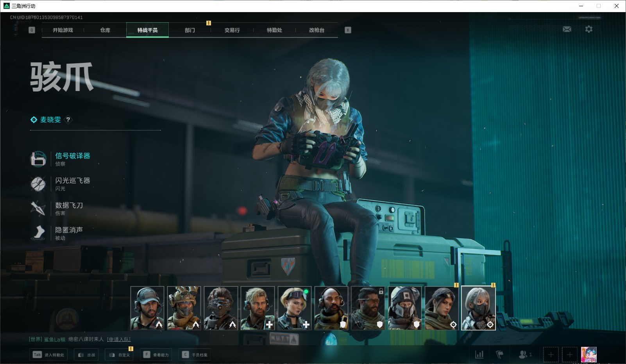The height and width of the screenshot is (364, 626).
Task: Pick the dark-haired woman recon operator
Action: click(x=442, y=308)
